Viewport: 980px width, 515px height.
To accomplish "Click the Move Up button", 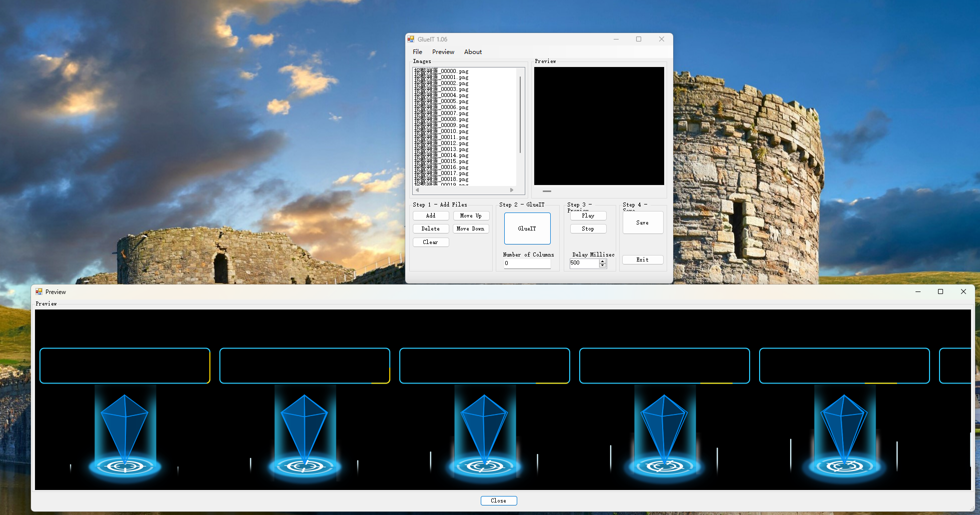I will [471, 215].
